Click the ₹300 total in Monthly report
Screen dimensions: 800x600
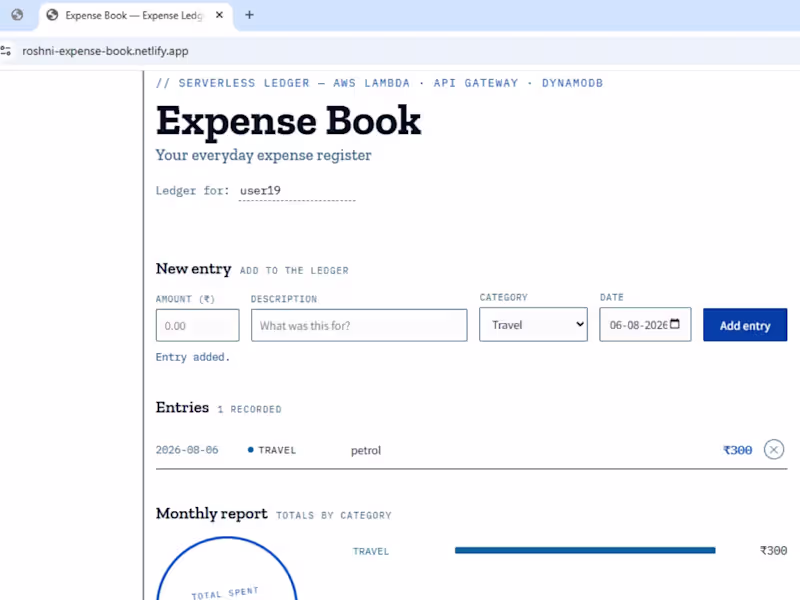[x=773, y=551]
